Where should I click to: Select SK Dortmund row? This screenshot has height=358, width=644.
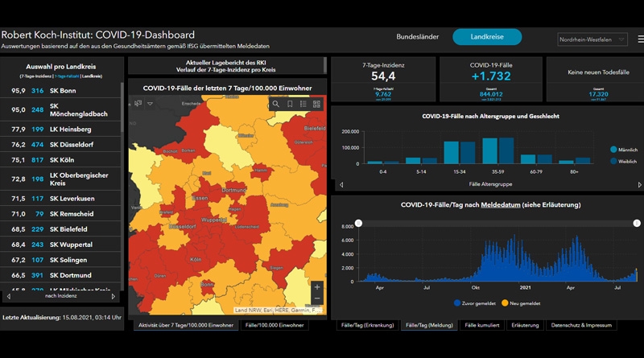click(x=60, y=275)
